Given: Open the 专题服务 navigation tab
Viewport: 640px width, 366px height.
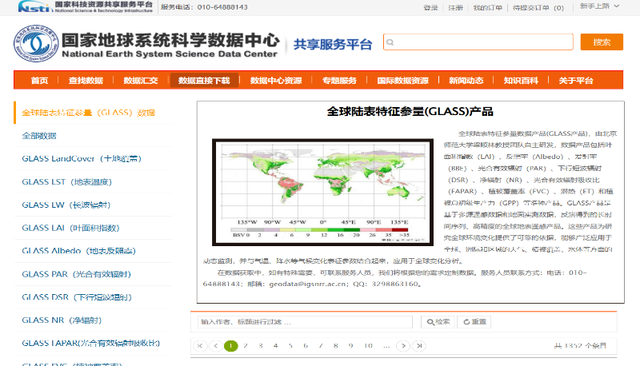Looking at the screenshot, I should (x=340, y=80).
